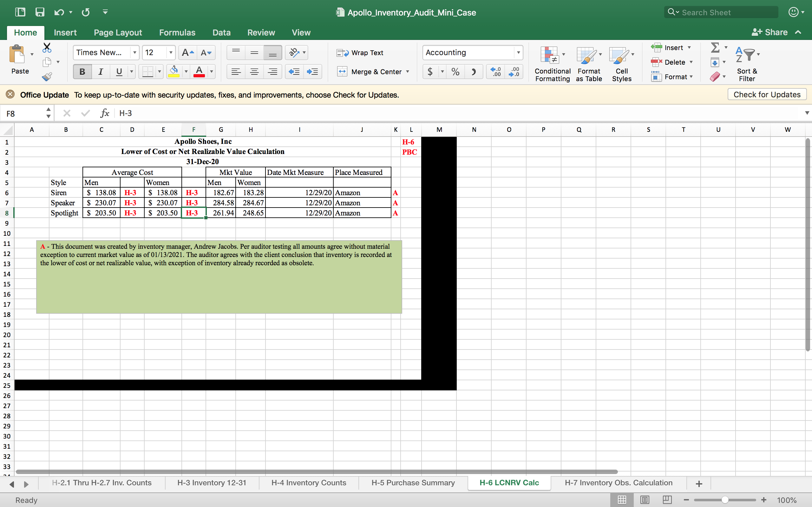Switch to H-3 Inventory 12-31 sheet tab
Viewport: 812px width, 507px height.
click(x=211, y=483)
